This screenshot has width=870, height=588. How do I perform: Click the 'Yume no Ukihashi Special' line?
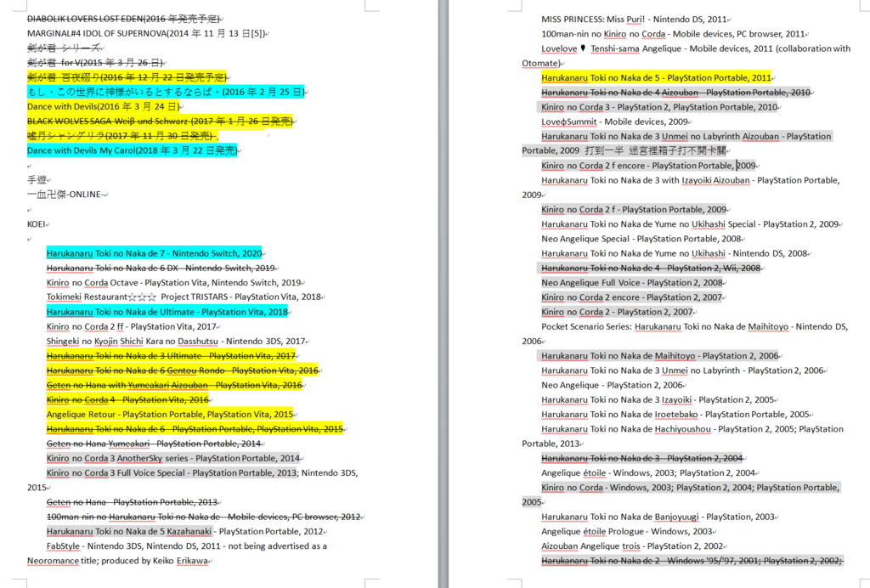(690, 224)
